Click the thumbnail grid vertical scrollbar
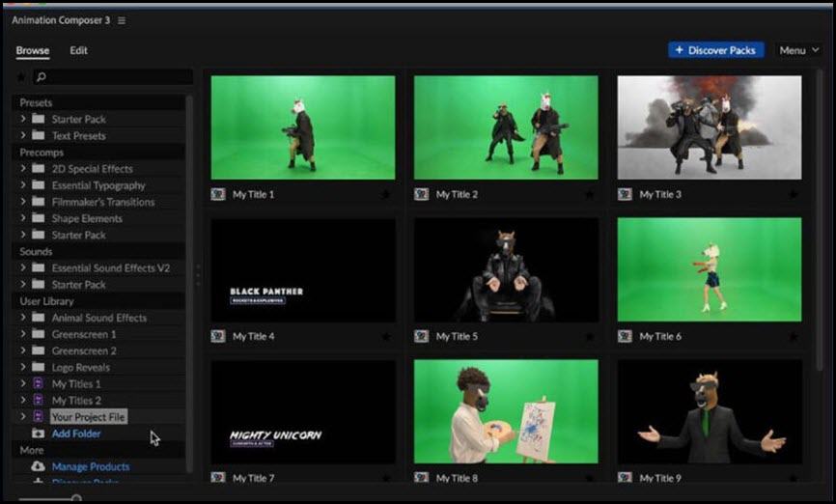Screen dimensions: 836x504 tap(820, 221)
